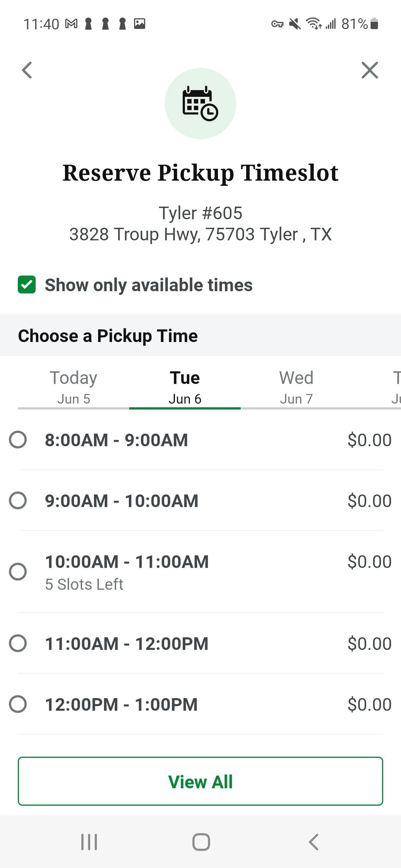Tap the Android recent apps icon
Screen dimensions: 401x868
89,842
